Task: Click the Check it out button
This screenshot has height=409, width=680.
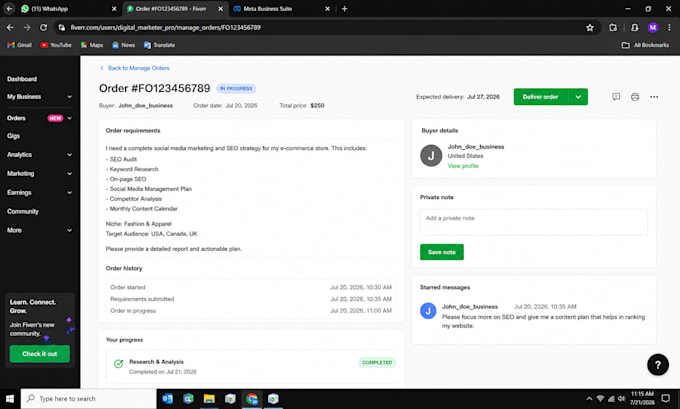Action: pyautogui.click(x=39, y=354)
